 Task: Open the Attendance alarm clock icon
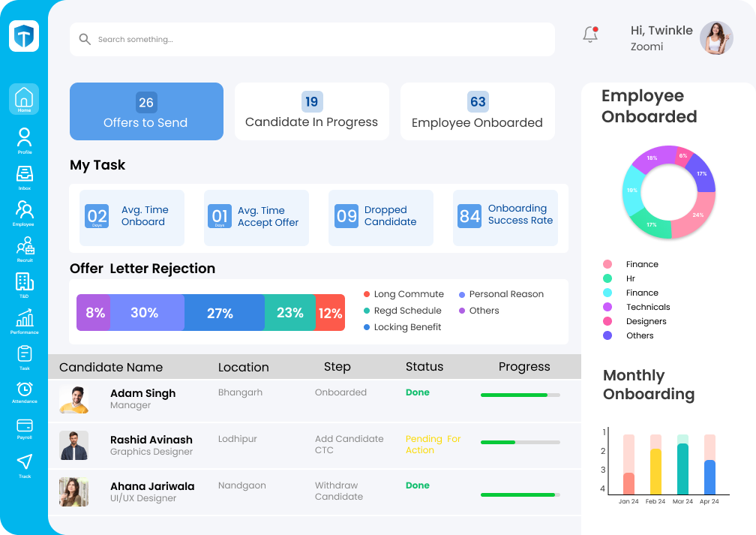click(24, 390)
